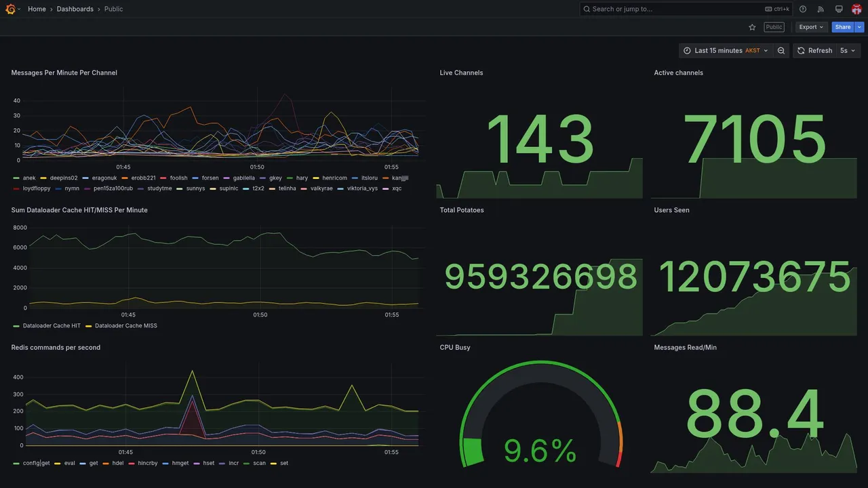
Task: Expand the 5s refresh interval dropdown
Action: [x=848, y=50]
